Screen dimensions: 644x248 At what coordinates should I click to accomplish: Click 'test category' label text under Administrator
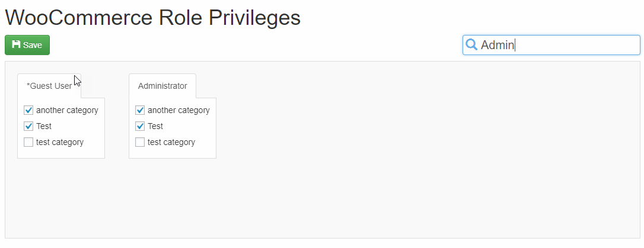coord(171,142)
